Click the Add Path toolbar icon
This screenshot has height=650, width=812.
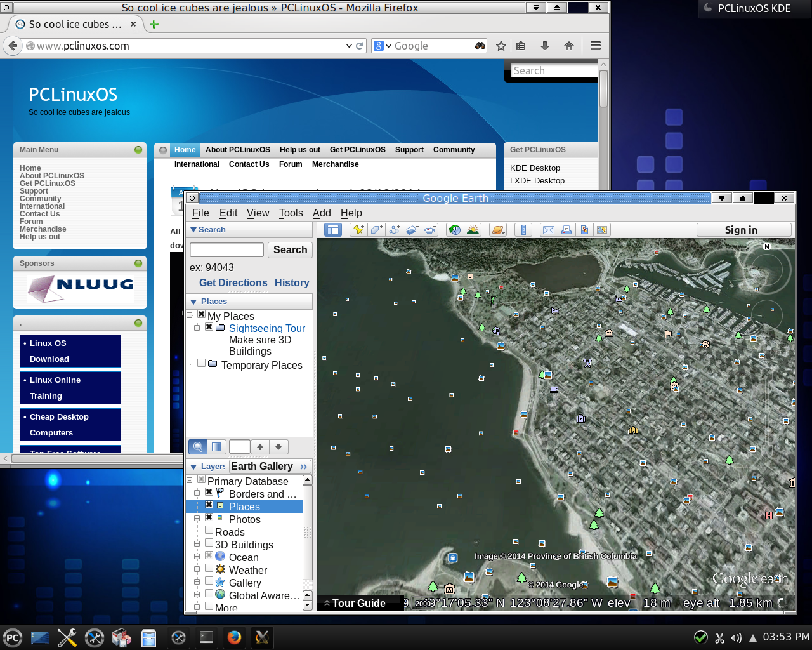tap(394, 230)
